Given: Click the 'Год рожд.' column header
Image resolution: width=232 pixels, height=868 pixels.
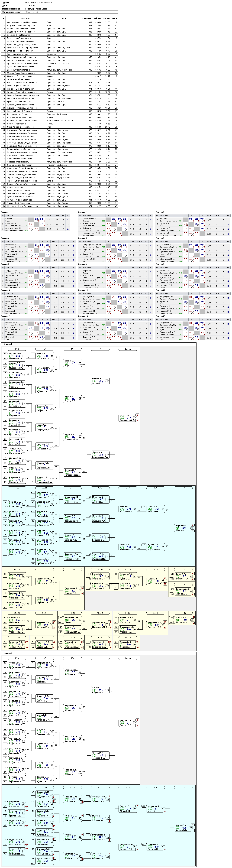Looking at the screenshot, I should 87,18.
